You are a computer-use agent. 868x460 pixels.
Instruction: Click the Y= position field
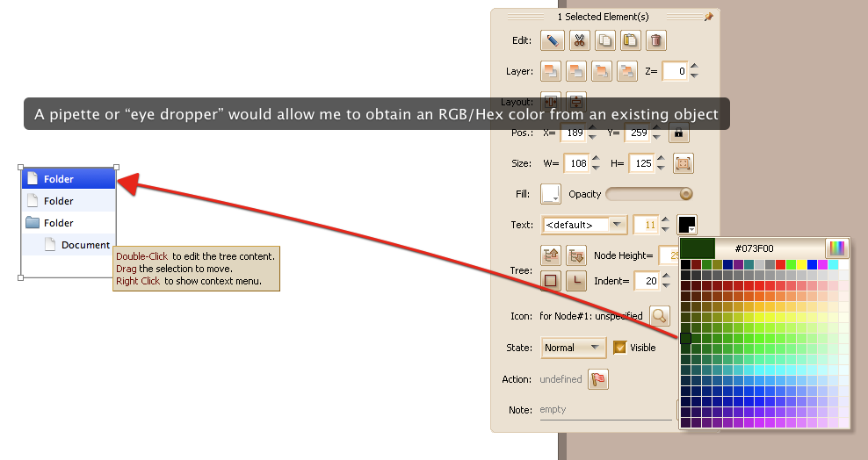(637, 133)
